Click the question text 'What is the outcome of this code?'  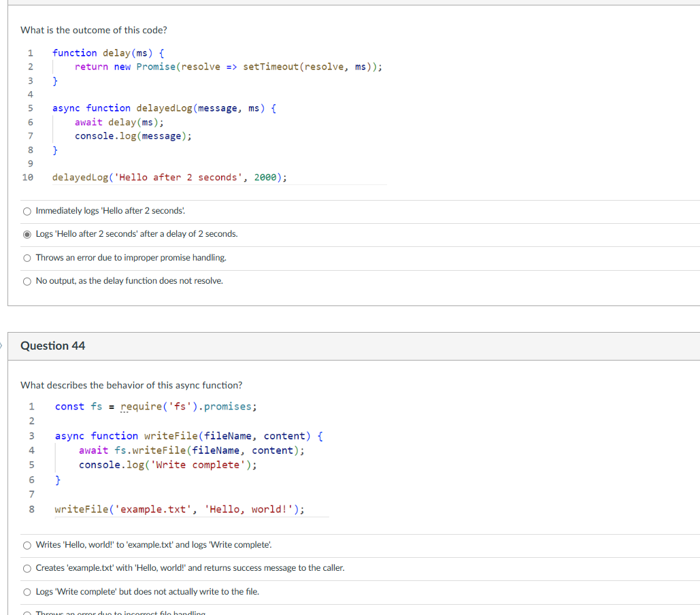tap(94, 30)
